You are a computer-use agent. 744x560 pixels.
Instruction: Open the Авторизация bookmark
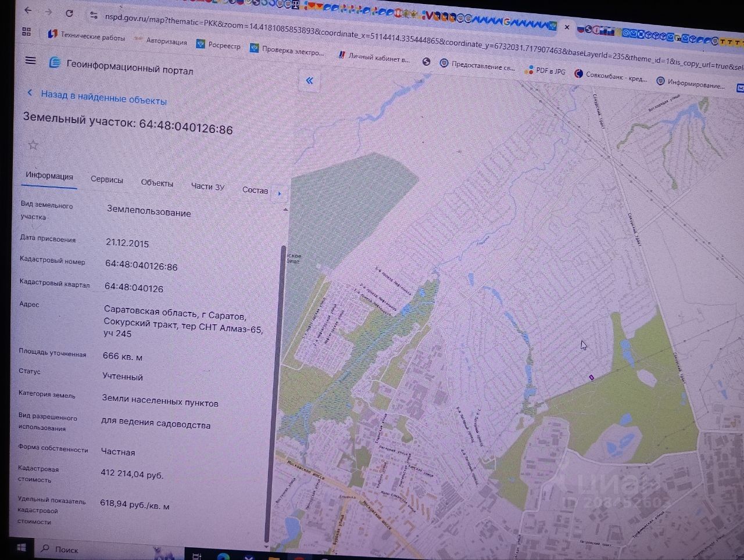[x=160, y=41]
